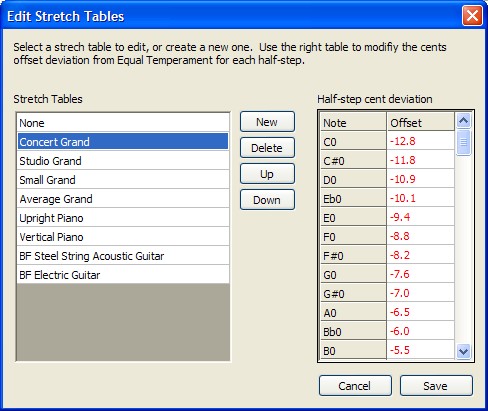Click the offset table scrollbar thumb
The height and width of the screenshot is (411, 488).
click(x=464, y=143)
